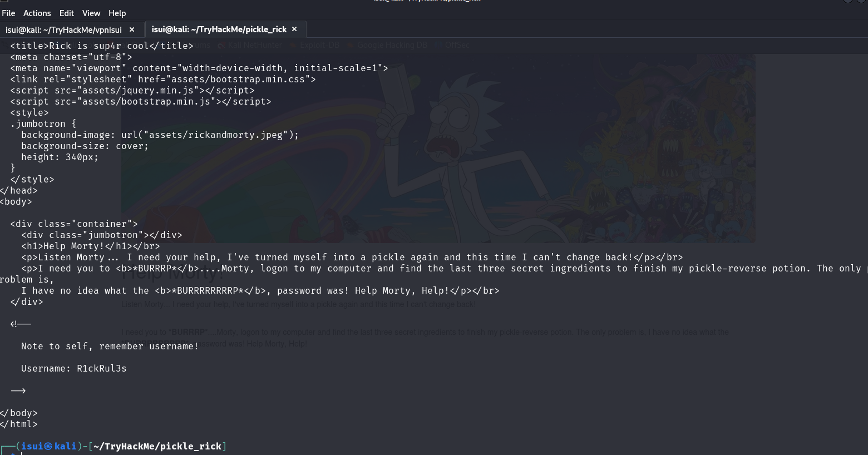The width and height of the screenshot is (868, 455).
Task: Close the pickle_rick terminal tab
Action: coord(294,29)
